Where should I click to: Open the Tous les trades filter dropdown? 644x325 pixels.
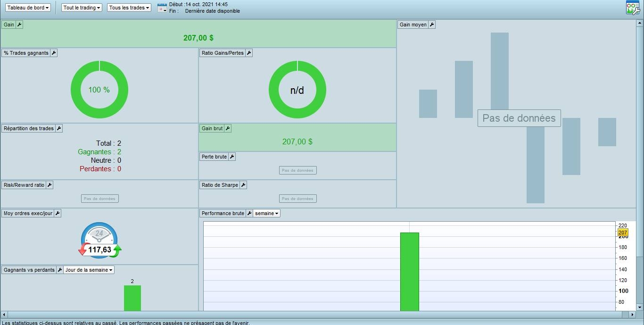click(x=129, y=8)
